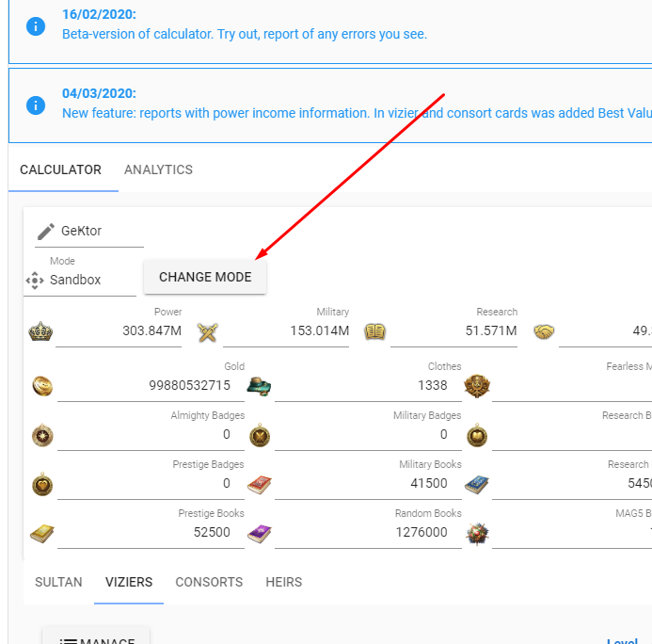Click the purple Random Books icon

(x=260, y=534)
